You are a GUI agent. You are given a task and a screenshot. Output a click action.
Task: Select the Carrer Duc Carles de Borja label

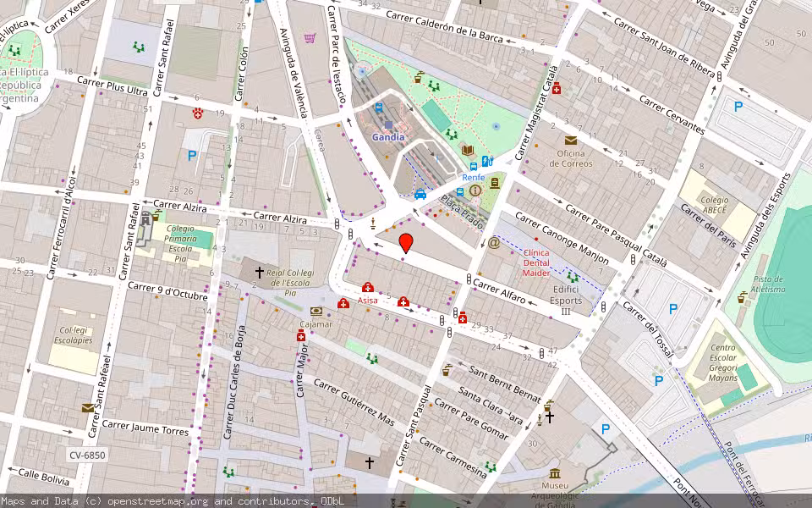tap(233, 382)
